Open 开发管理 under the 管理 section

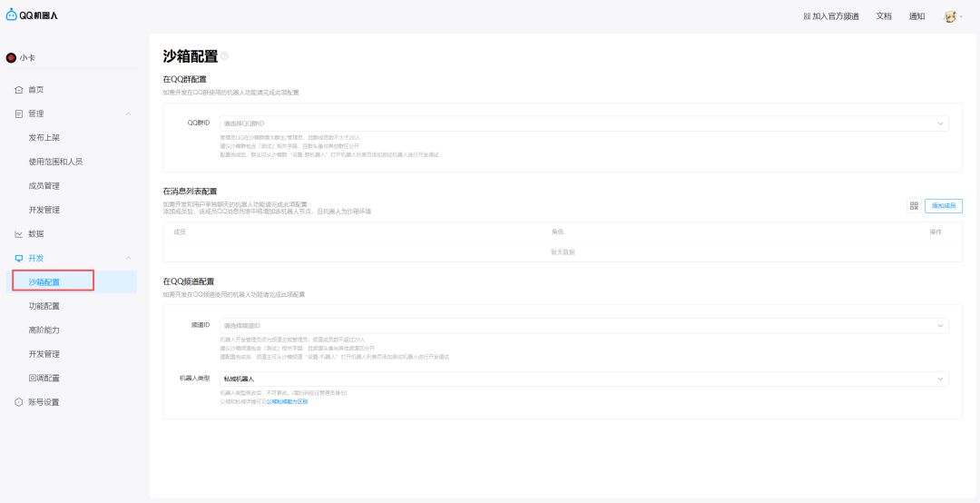coord(44,210)
